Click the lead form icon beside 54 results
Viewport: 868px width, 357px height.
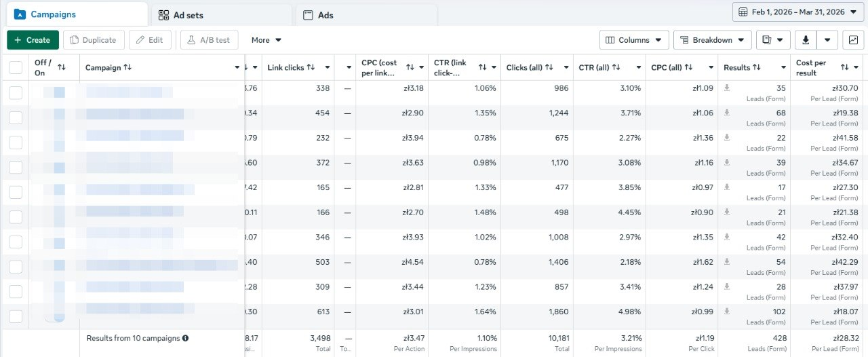pyautogui.click(x=727, y=261)
